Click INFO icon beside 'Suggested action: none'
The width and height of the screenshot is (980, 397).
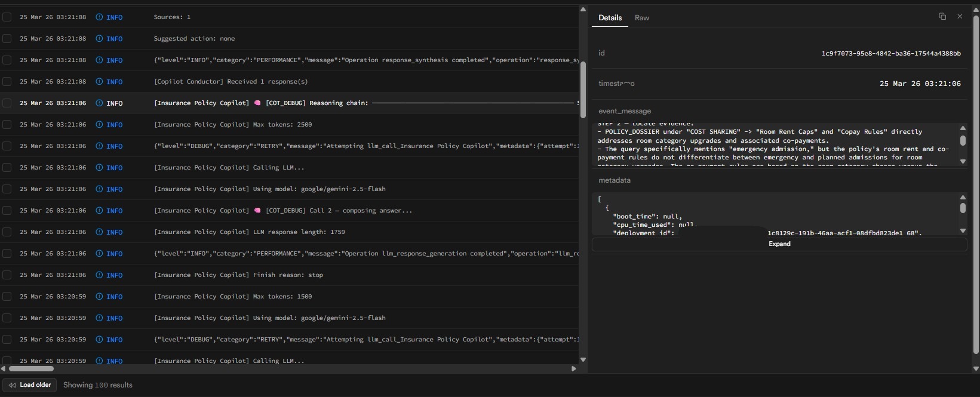(x=99, y=39)
